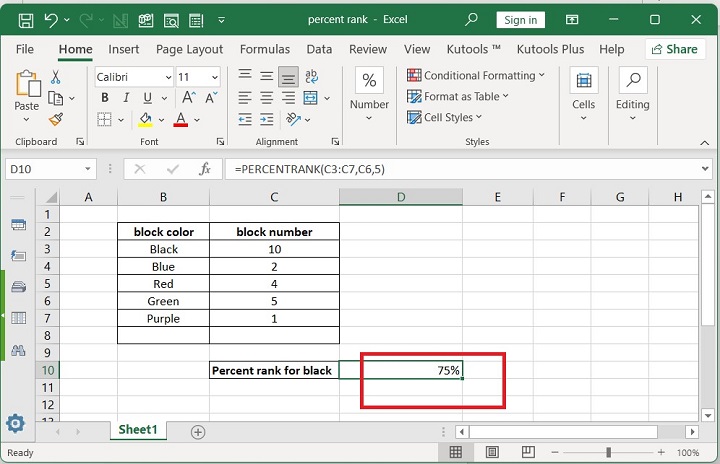Open the font size dropdown
Screen dimensions: 720x464
[x=215, y=77]
